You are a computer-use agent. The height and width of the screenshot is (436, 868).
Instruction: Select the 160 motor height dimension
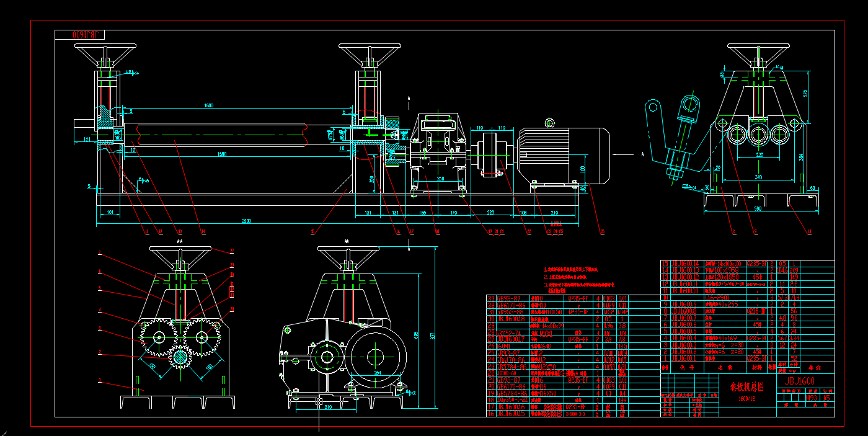coord(583,168)
